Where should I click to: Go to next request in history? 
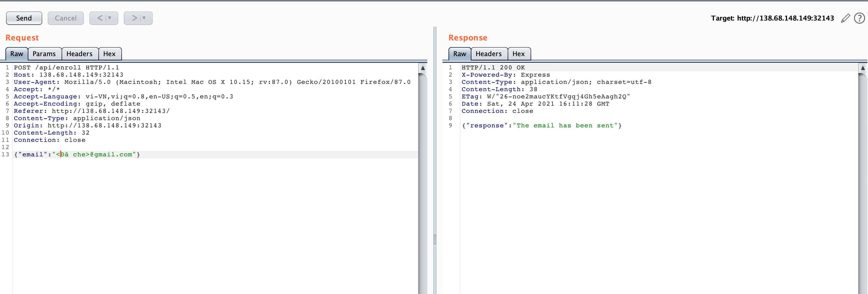click(134, 18)
